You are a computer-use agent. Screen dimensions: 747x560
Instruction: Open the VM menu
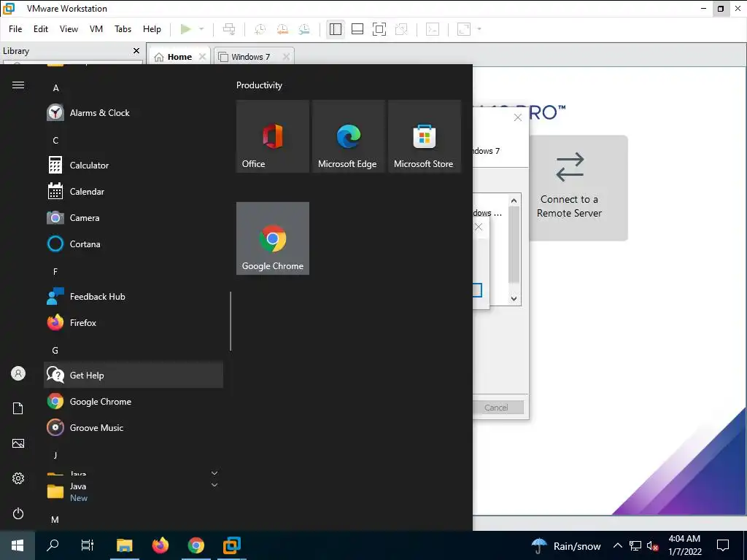coord(96,29)
